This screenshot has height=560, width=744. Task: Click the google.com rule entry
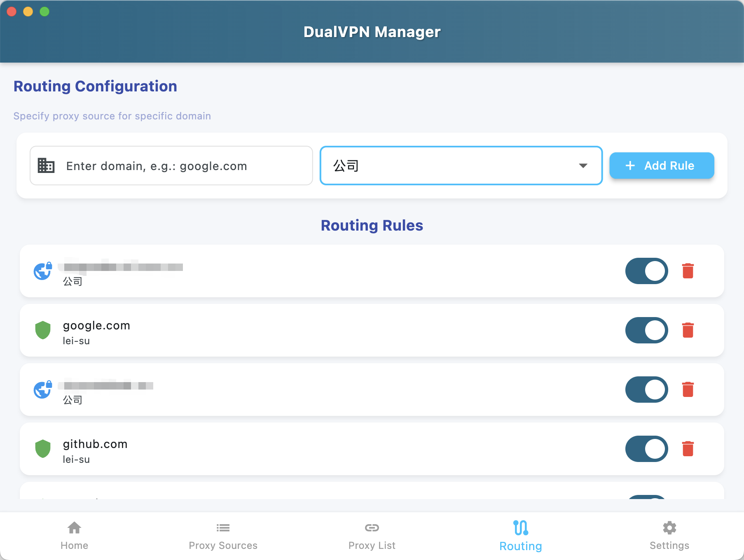coord(288,330)
